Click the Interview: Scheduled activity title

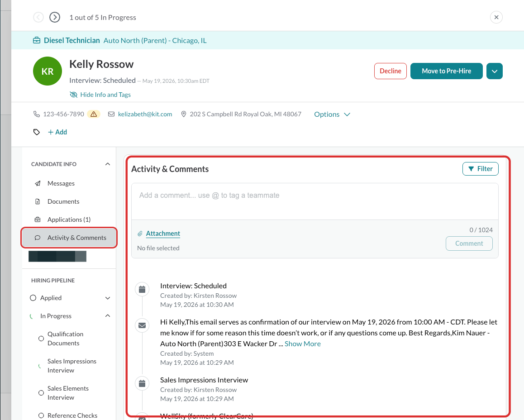193,286
